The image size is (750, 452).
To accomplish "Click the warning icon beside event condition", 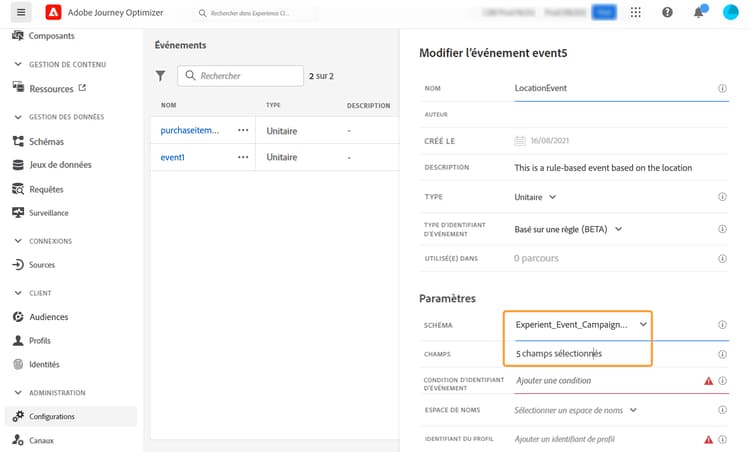I will 708,381.
